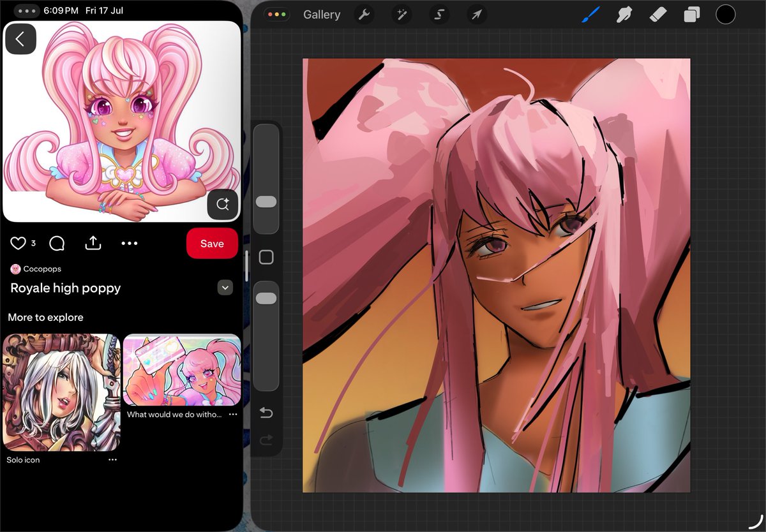Click the split view divider handle
The height and width of the screenshot is (532, 766).
(246, 266)
